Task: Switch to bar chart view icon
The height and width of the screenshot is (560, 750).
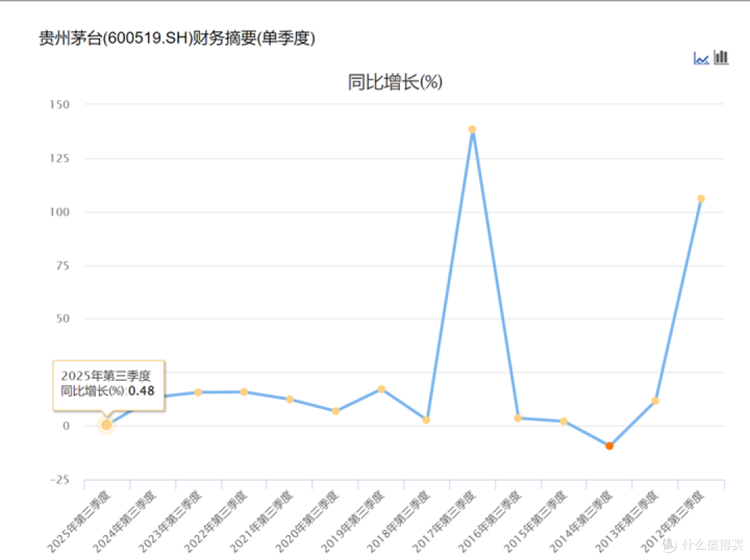Action: coord(722,58)
